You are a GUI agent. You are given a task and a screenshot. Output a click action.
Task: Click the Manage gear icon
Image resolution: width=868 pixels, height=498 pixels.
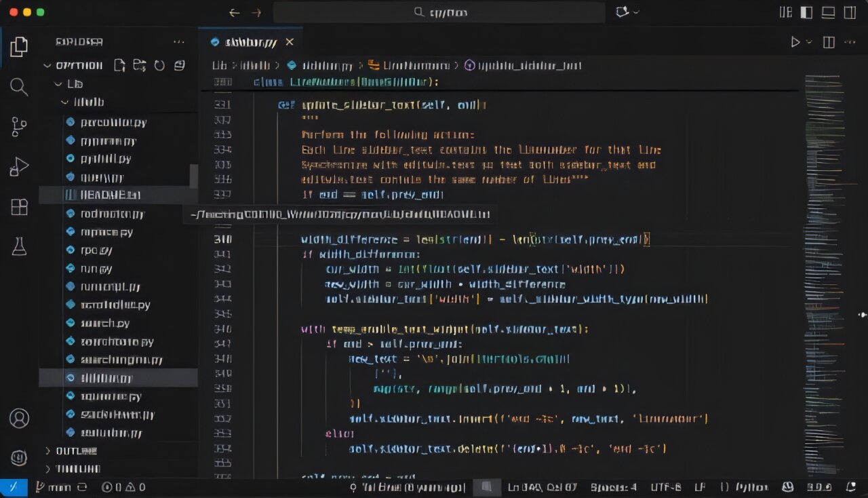(x=18, y=457)
